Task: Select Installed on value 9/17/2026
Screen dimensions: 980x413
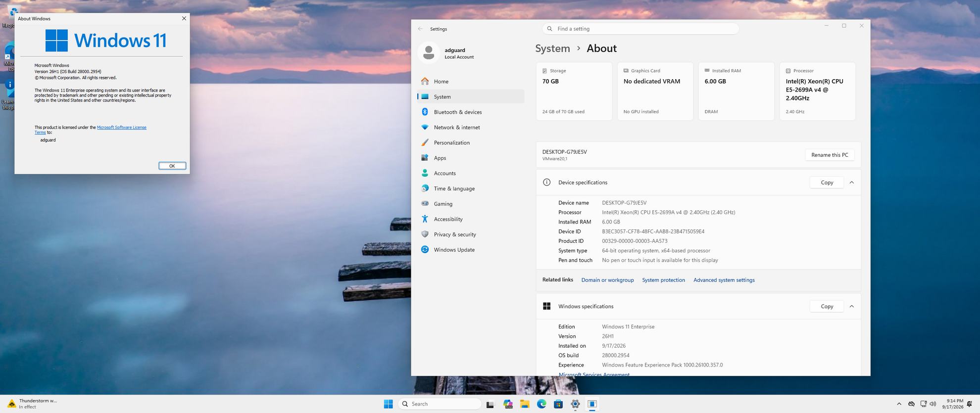Action: (614, 346)
